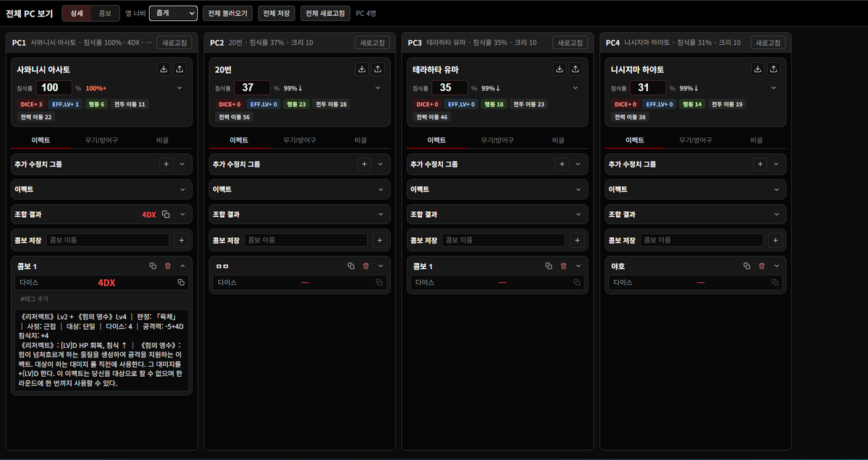Focus the 침식률 field showing 100
This screenshot has width=868, height=460.
coord(54,88)
